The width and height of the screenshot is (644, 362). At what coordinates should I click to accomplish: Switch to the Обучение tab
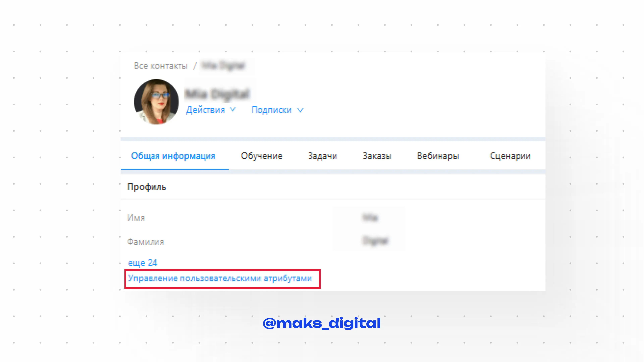(261, 156)
